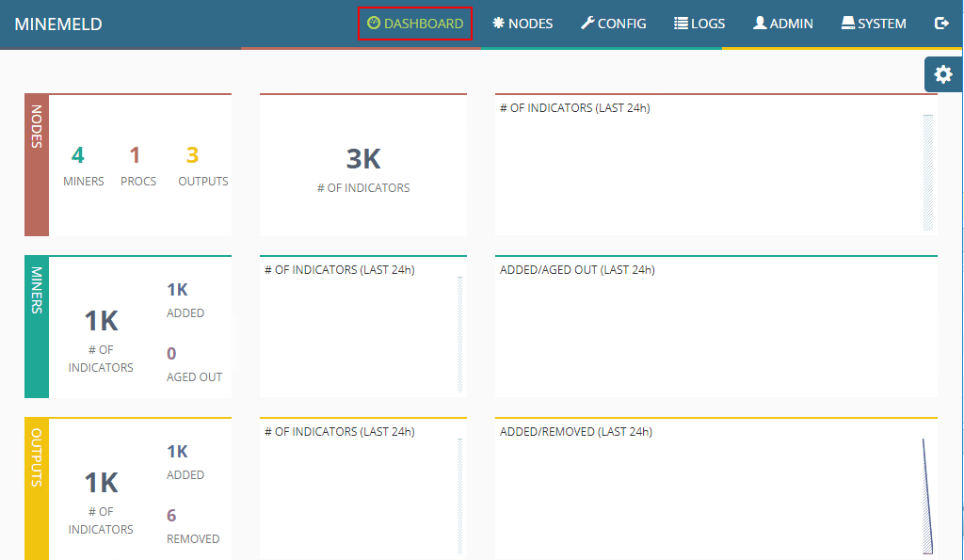This screenshot has height=560, width=964.
Task: Click the # OF INDICATORS label under 3K
Action: coord(363,188)
